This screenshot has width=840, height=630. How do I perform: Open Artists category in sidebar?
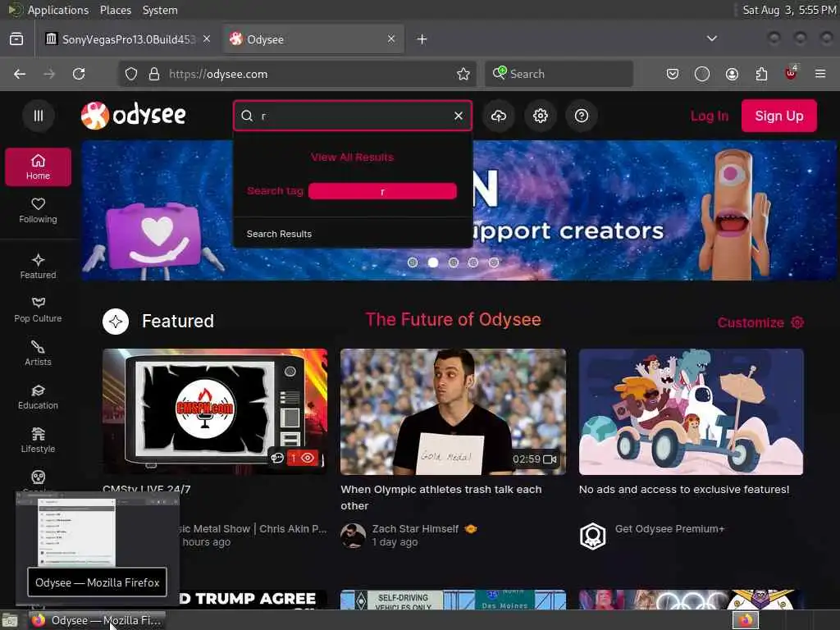(38, 353)
